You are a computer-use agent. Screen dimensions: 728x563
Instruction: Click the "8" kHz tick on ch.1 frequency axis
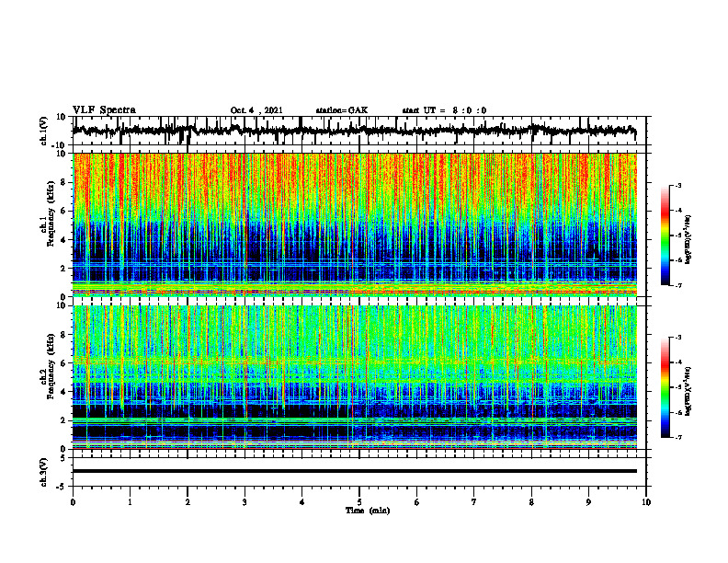[63, 182]
